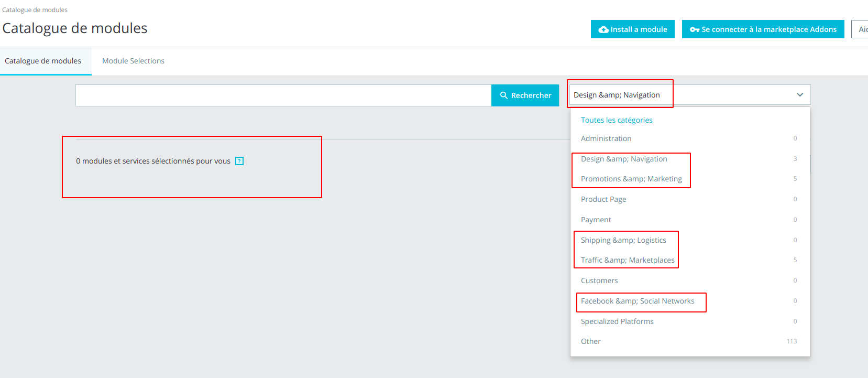
Task: Open the Module Selections tab
Action: coord(133,61)
